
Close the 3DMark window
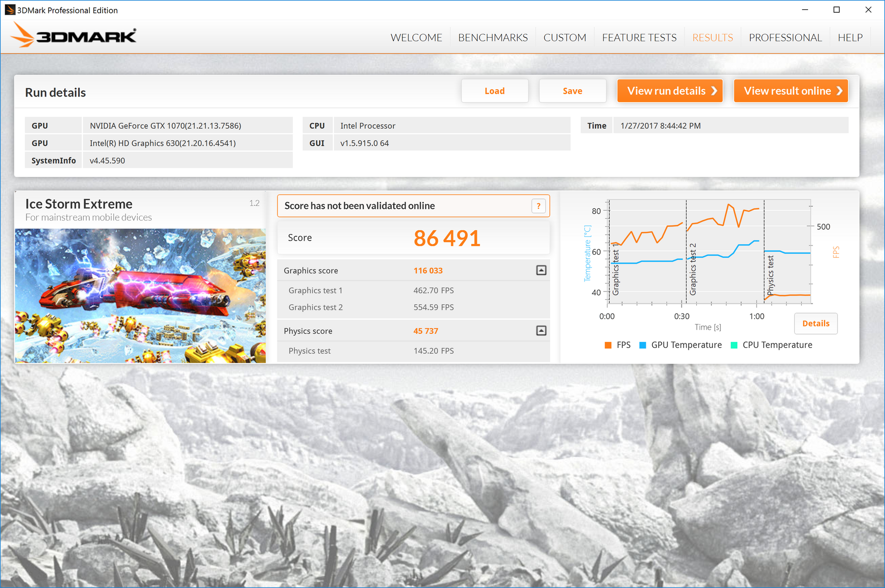point(868,10)
